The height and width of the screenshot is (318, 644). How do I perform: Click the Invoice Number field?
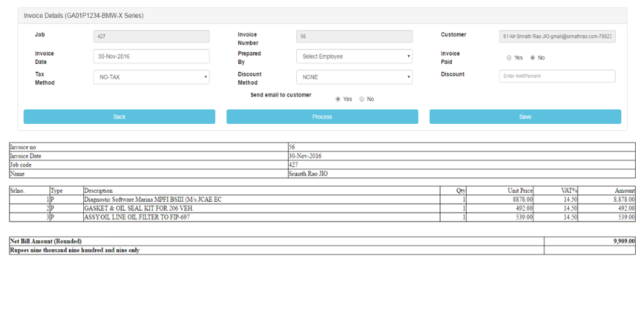(354, 36)
